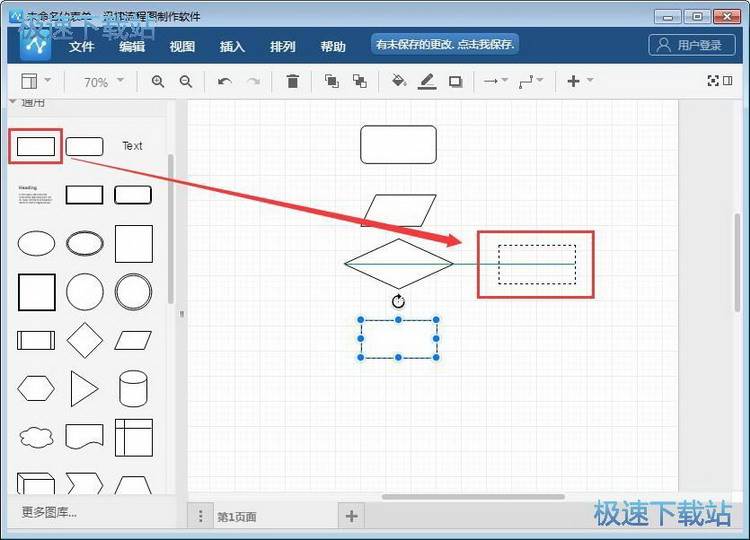Click the horizontal canvas scrollbar

473,497
